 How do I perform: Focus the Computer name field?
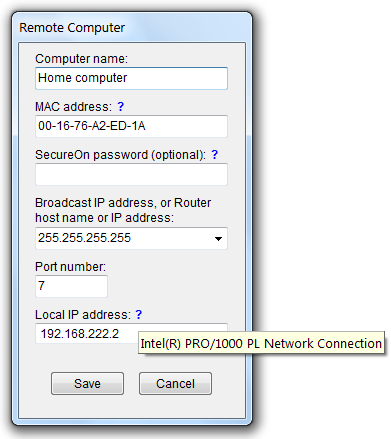coord(131,78)
